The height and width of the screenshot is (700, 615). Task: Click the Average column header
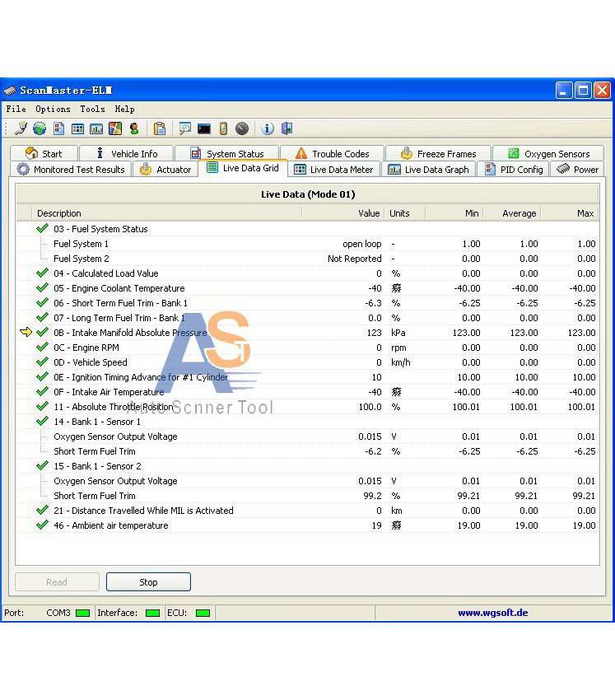pos(512,213)
